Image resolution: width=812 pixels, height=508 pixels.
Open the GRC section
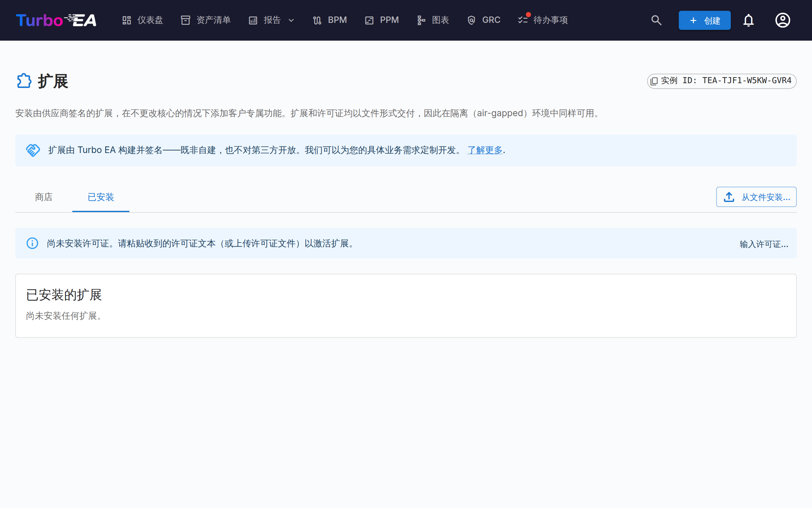pos(483,20)
